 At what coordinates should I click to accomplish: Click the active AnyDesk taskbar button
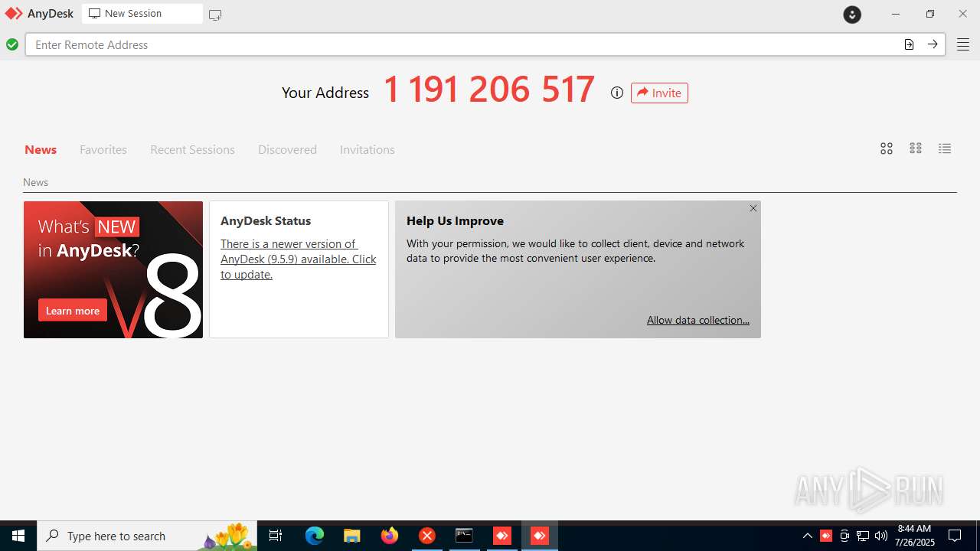pyautogui.click(x=540, y=536)
